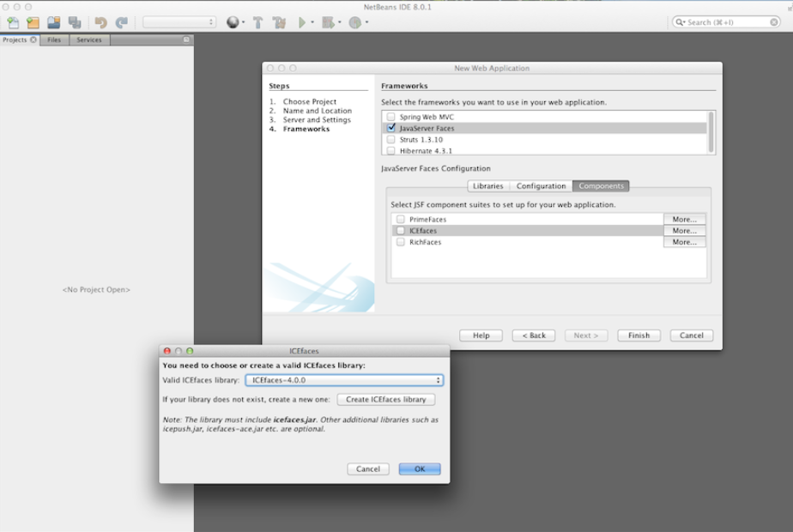Image resolution: width=793 pixels, height=532 pixels.
Task: Click the Save All toolbar icon
Action: tap(75, 22)
